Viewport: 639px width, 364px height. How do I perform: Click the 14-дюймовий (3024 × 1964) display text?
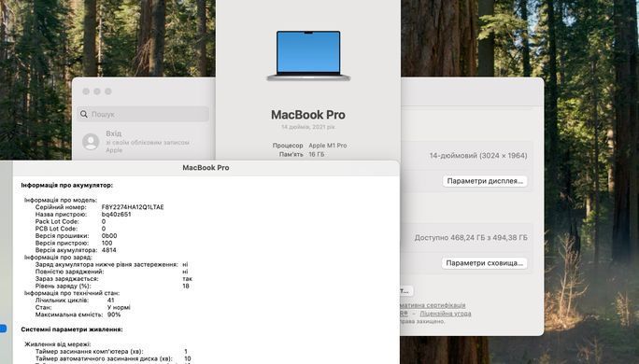click(x=478, y=156)
